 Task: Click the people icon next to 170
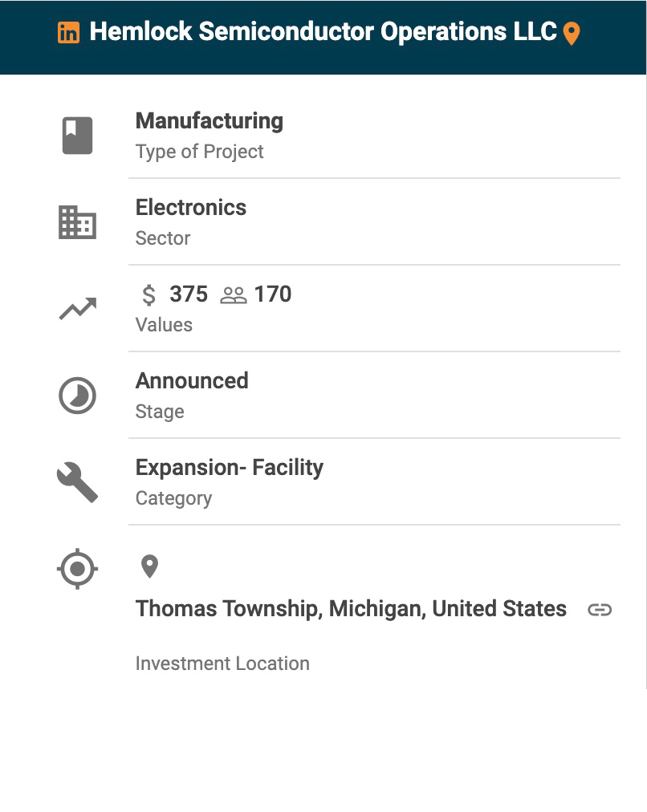234,295
